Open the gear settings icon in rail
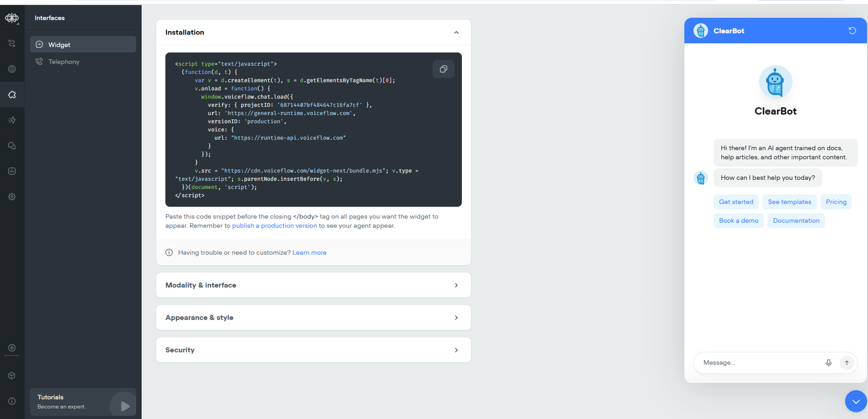Image resolution: width=868 pixels, height=419 pixels. click(12, 197)
